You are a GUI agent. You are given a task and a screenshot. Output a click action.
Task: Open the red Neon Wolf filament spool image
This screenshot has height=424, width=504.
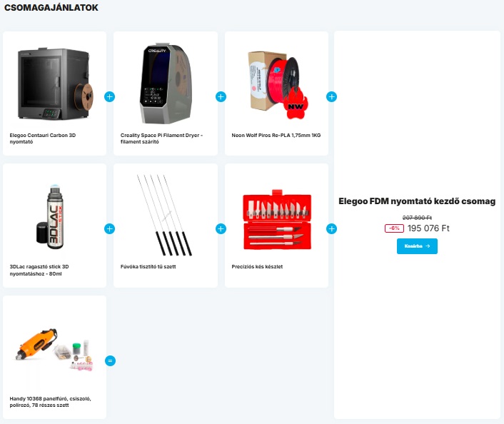click(278, 85)
